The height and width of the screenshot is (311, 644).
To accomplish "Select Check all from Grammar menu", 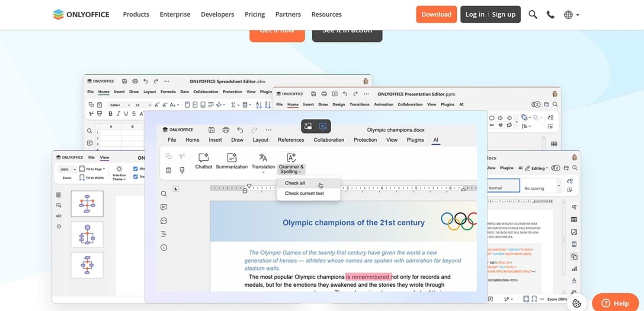I will tap(308, 183).
